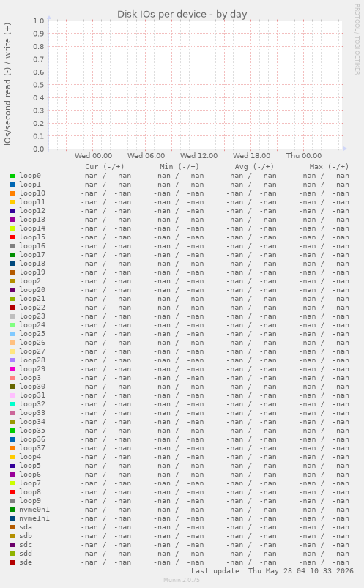
Task: Click the Last update timestamp text
Action: 272,571
